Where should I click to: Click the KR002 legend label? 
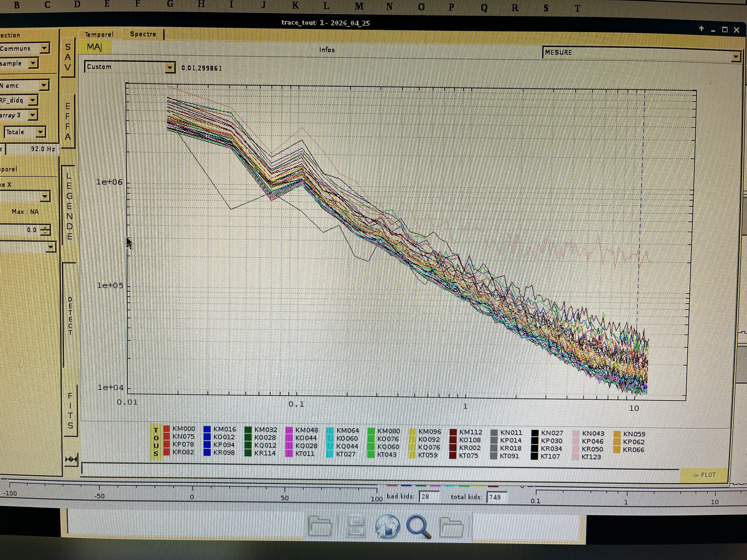click(x=470, y=448)
